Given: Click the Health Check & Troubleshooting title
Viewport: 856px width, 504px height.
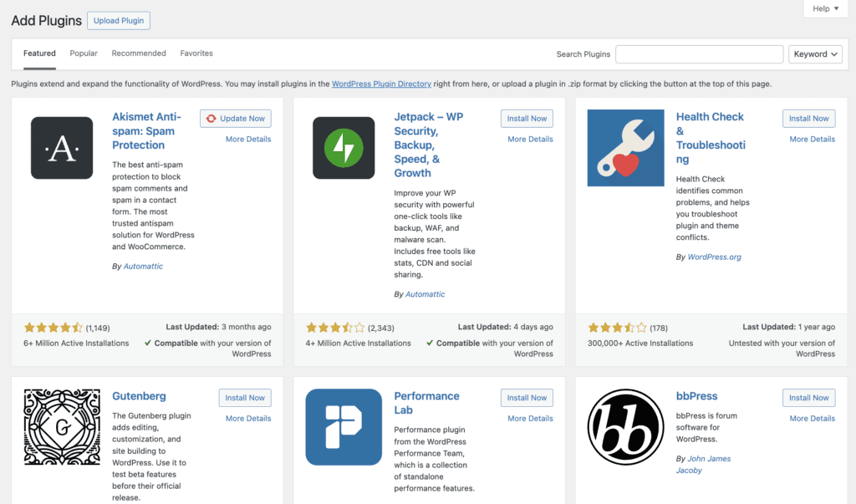Looking at the screenshot, I should coord(711,138).
